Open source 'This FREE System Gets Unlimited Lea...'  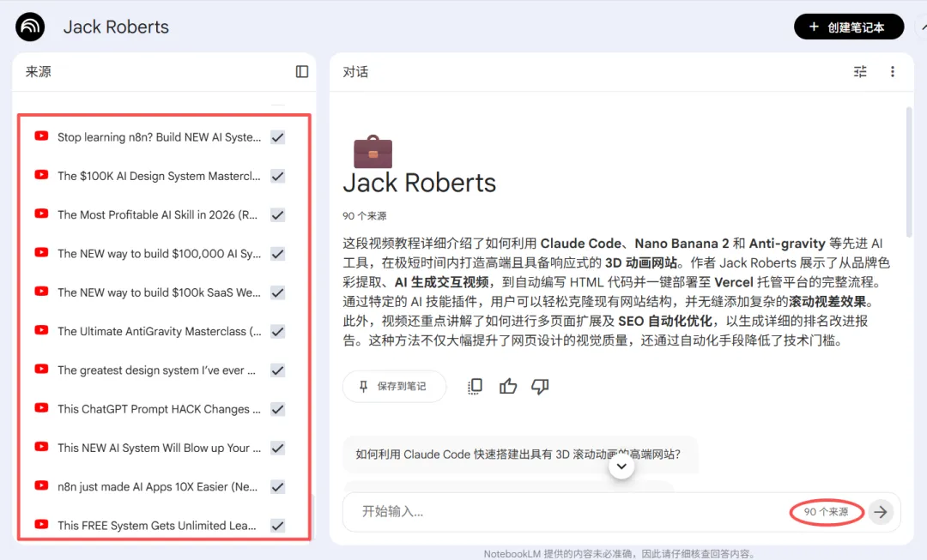[157, 526]
